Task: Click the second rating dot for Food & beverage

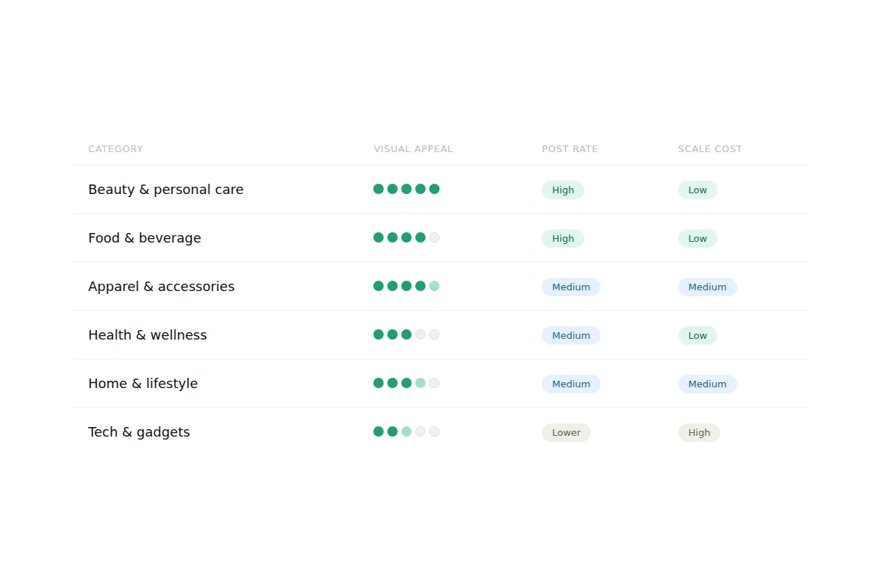Action: click(x=392, y=237)
